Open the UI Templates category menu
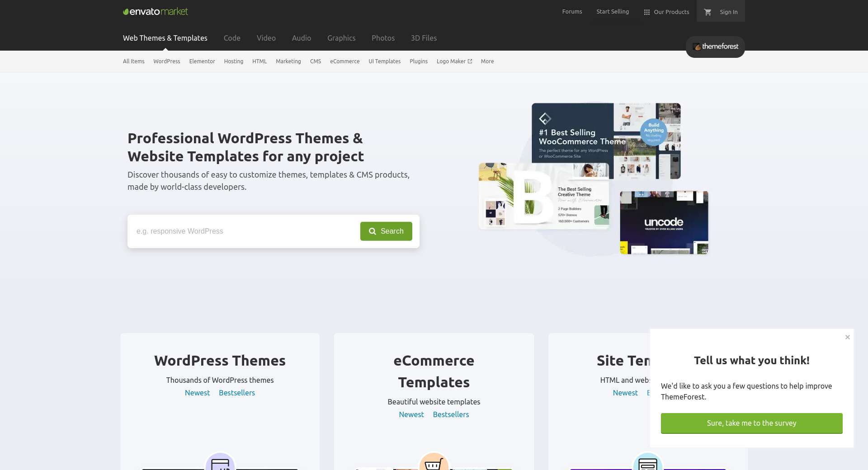 coord(385,61)
